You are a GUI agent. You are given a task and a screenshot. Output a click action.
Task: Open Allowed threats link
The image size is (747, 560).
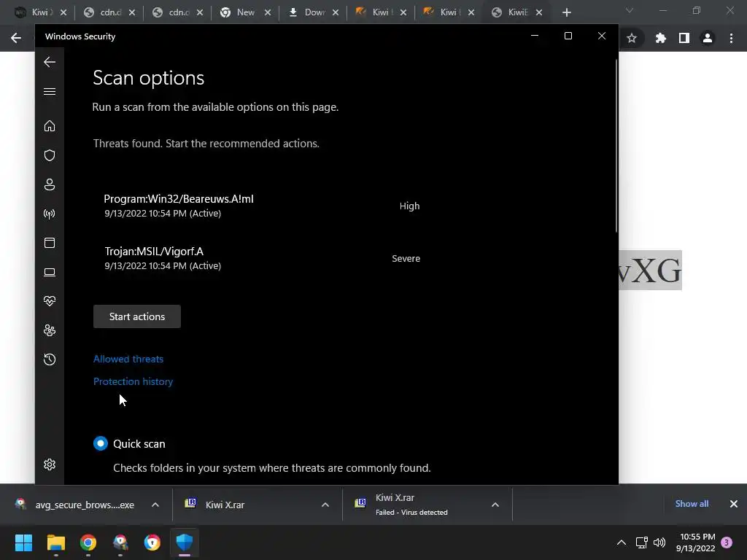(x=128, y=359)
